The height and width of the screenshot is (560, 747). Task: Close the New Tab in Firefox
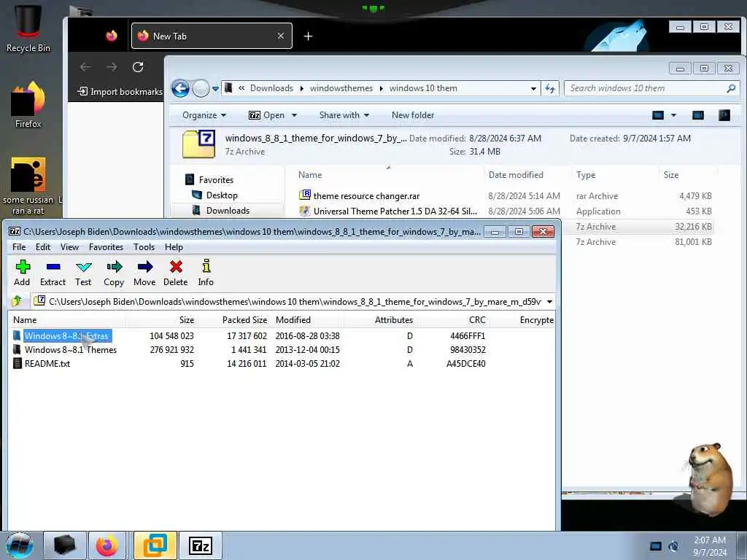[281, 36]
